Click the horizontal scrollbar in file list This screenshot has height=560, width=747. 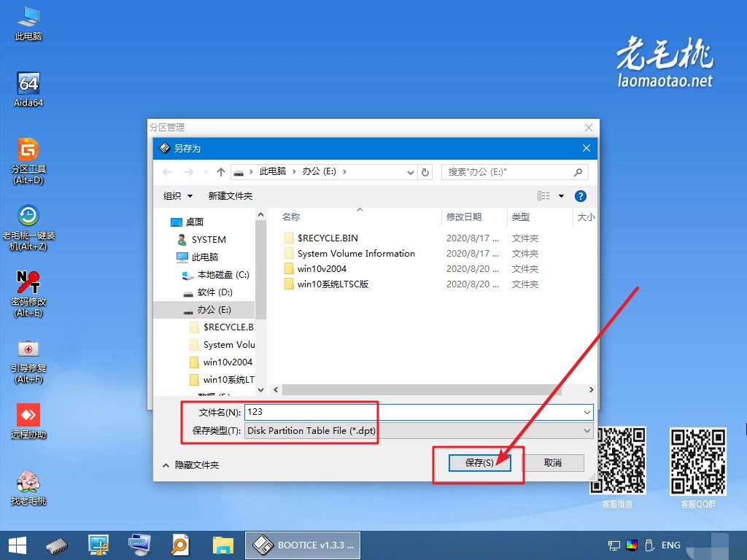pos(422,389)
